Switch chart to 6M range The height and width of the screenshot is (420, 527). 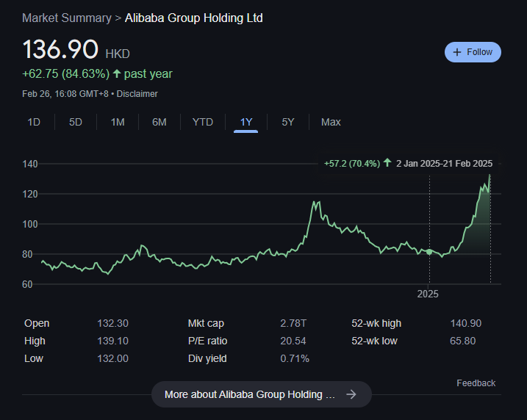point(159,122)
